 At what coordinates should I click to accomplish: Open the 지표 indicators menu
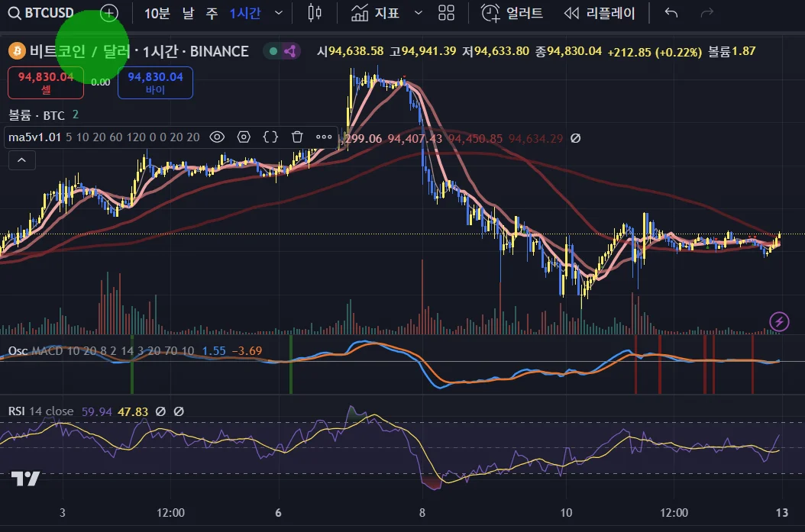pos(375,13)
